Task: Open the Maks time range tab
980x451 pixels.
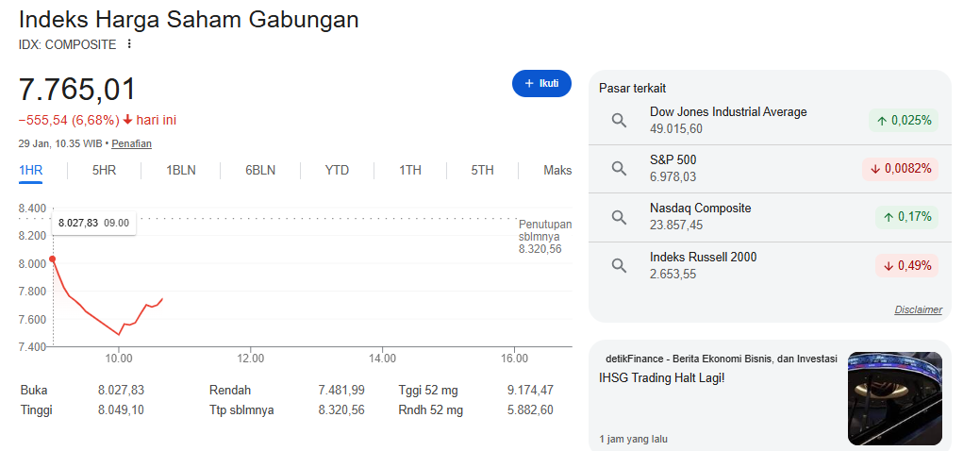Action: (x=557, y=170)
